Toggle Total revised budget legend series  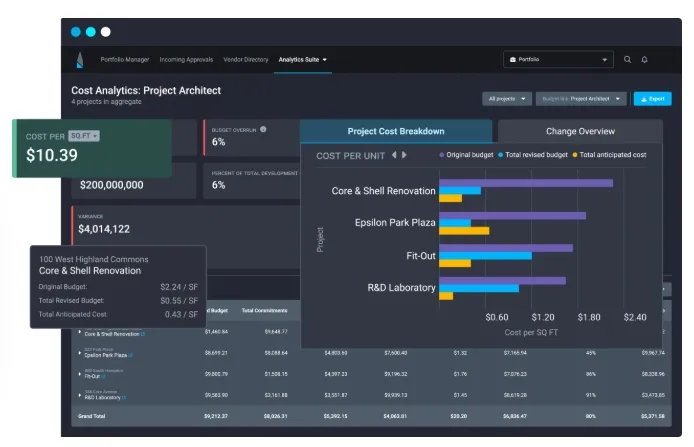(x=532, y=155)
